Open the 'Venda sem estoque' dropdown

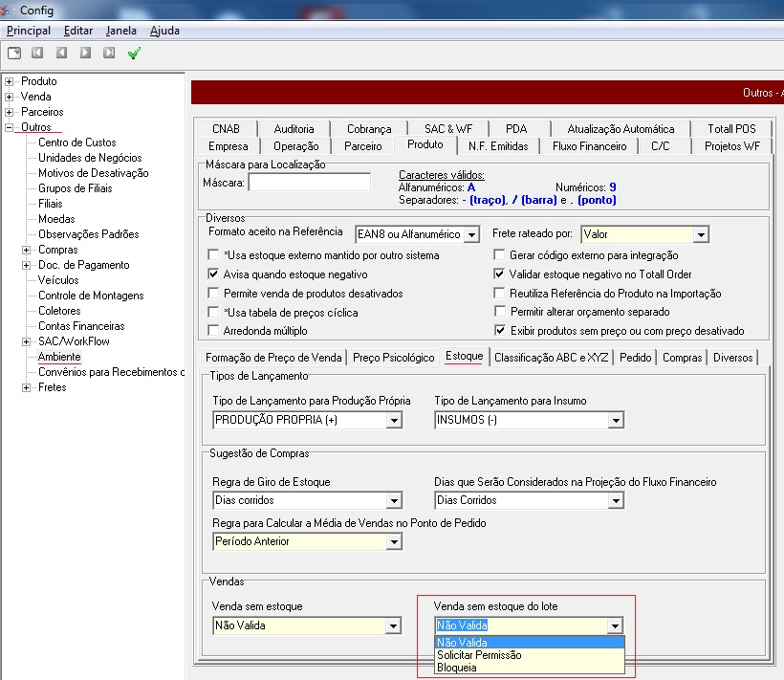394,625
